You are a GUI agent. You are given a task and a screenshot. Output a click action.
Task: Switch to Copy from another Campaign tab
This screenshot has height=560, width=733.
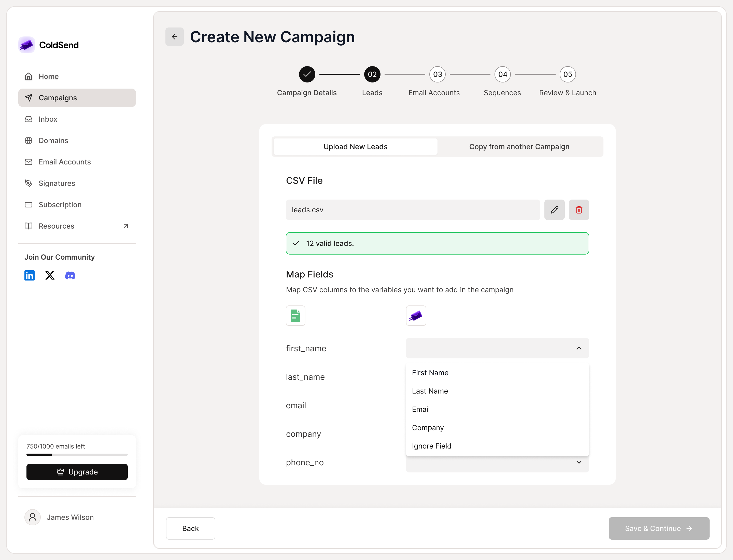[519, 147]
